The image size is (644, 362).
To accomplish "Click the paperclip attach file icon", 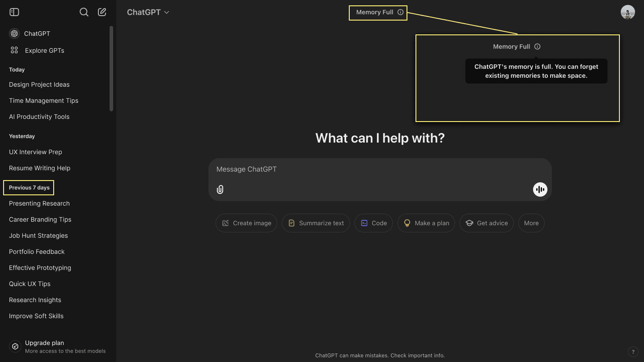I will (220, 189).
